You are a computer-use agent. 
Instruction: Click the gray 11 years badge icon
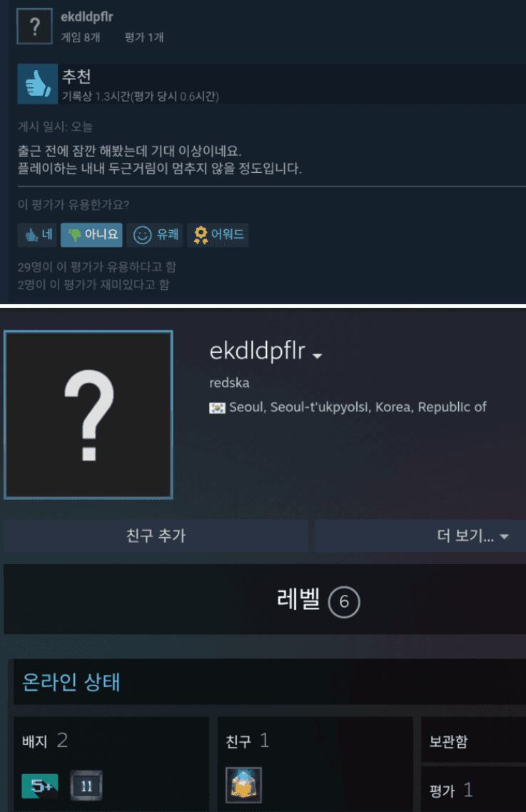(86, 786)
